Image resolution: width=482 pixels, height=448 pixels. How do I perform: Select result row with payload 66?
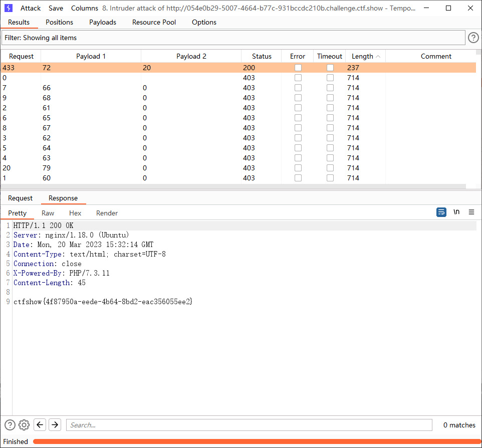click(238, 88)
